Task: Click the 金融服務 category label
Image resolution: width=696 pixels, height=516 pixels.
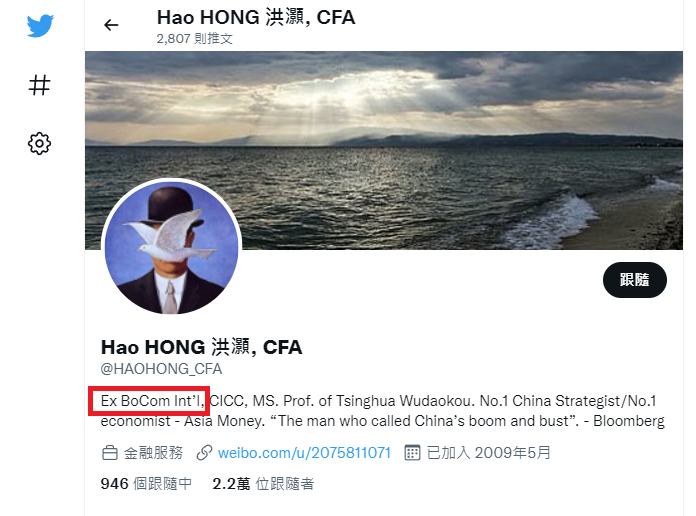Action: 153,453
